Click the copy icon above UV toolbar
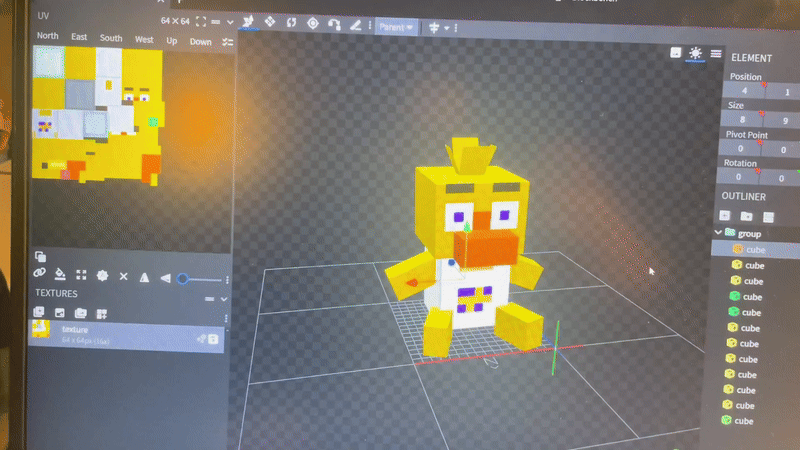The width and height of the screenshot is (800, 450). coord(40,256)
